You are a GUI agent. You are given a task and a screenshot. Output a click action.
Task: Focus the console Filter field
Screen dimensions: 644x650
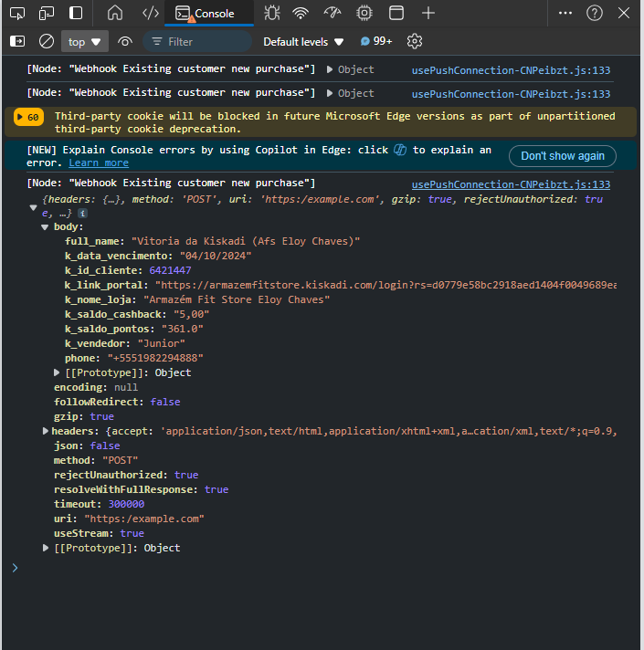[197, 41]
